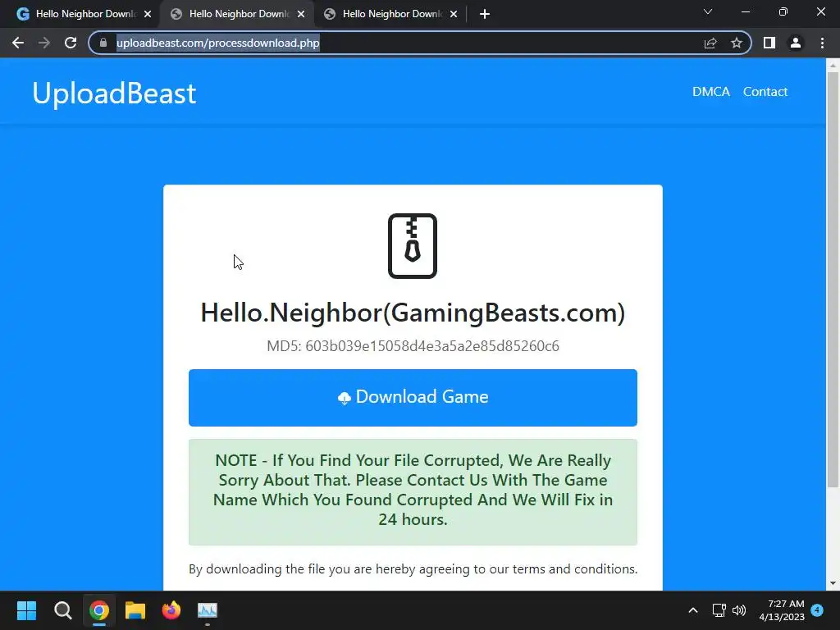Open a new browser tab
840x630 pixels.
485,14
